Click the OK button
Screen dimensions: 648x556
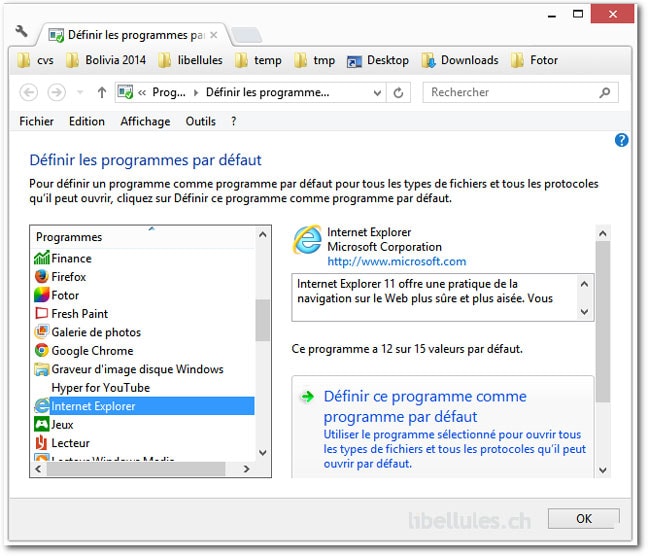click(x=584, y=518)
